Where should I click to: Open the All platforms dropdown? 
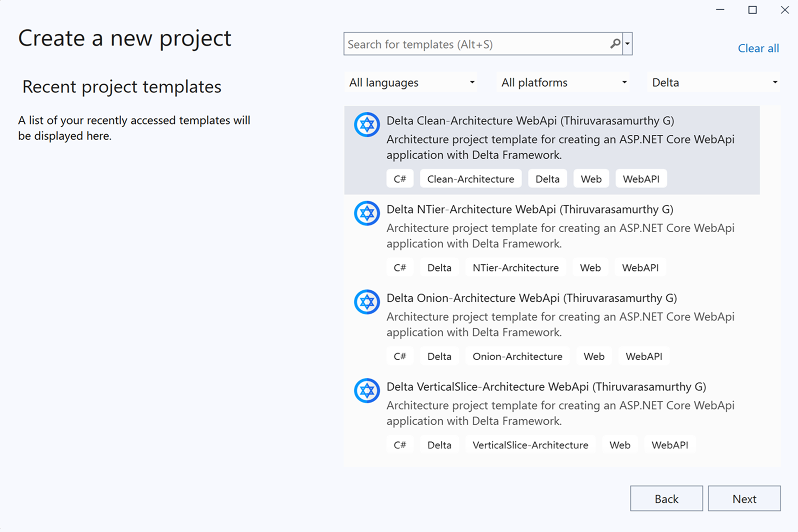(x=563, y=83)
